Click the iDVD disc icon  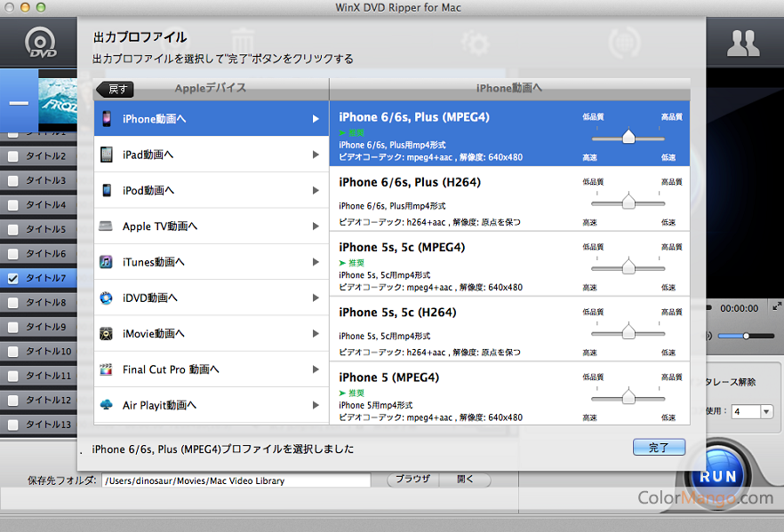point(107,298)
